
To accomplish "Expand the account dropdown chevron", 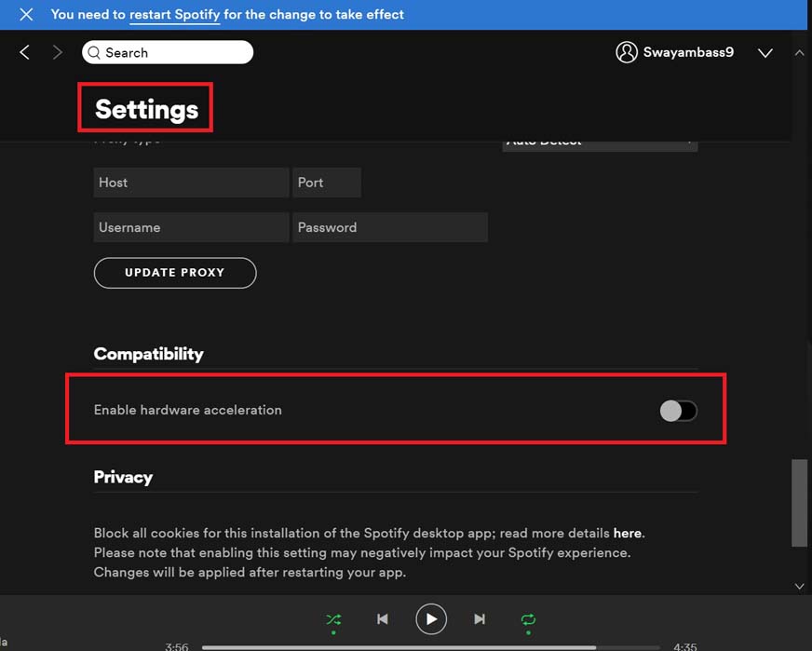I will [765, 53].
